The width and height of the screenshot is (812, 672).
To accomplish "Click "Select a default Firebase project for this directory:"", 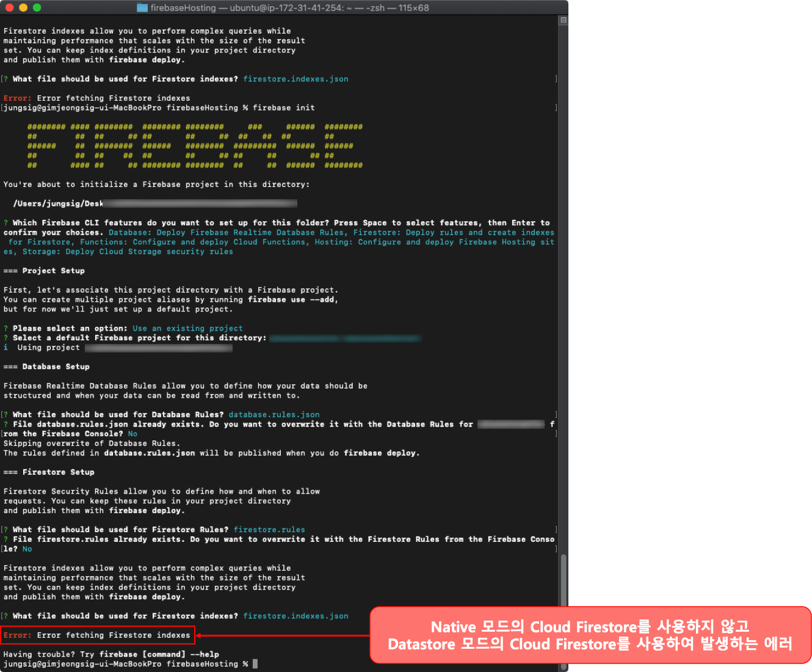I will (139, 338).
